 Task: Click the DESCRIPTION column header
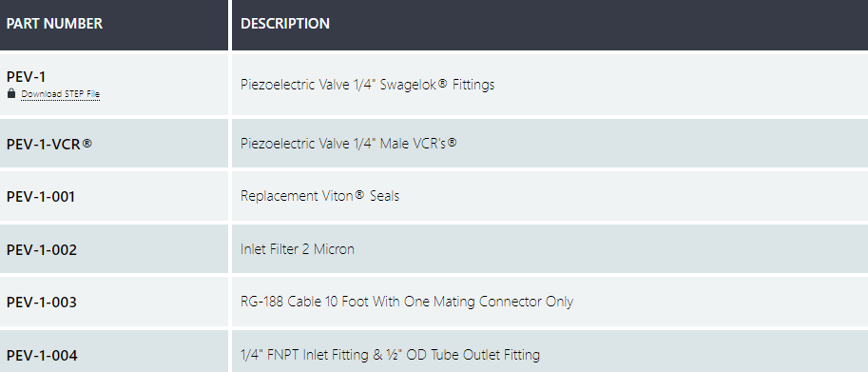tap(285, 24)
